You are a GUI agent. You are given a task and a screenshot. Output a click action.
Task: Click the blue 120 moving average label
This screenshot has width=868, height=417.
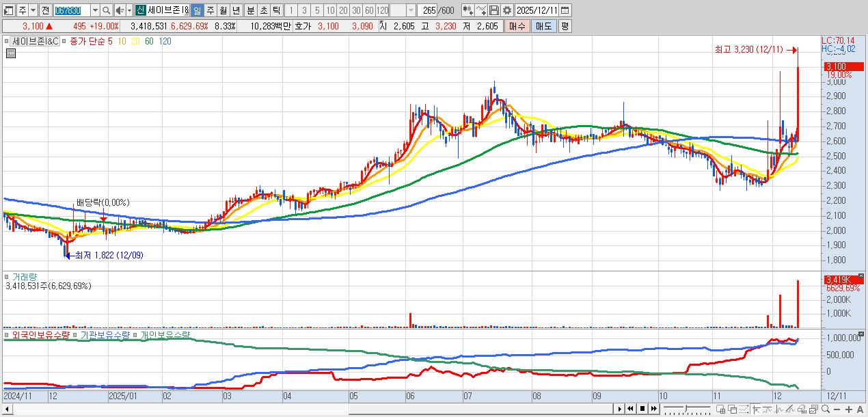[165, 42]
